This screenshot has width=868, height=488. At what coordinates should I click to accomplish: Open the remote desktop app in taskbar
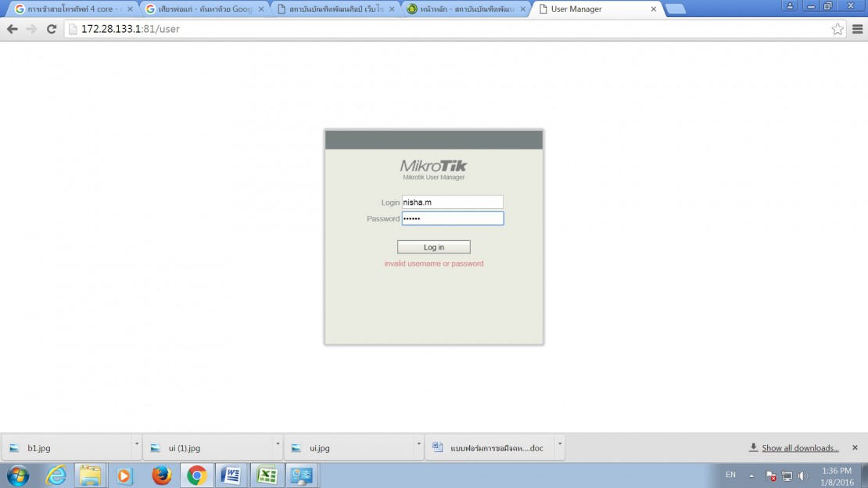[x=302, y=475]
